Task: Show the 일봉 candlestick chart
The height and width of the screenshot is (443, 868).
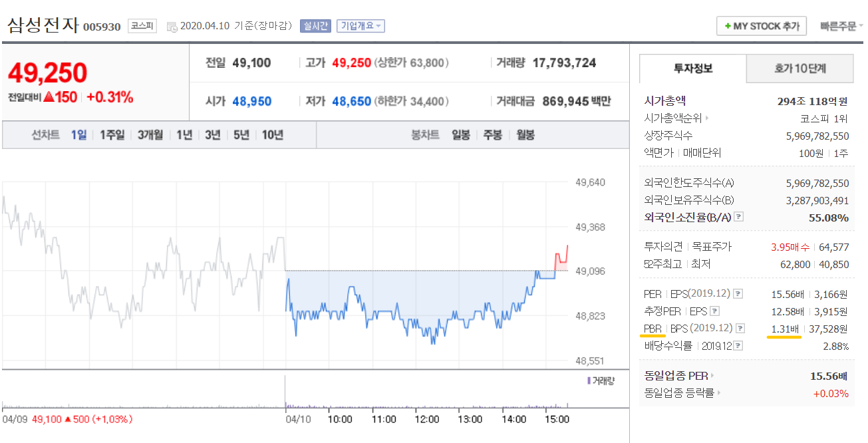Action: click(x=460, y=135)
